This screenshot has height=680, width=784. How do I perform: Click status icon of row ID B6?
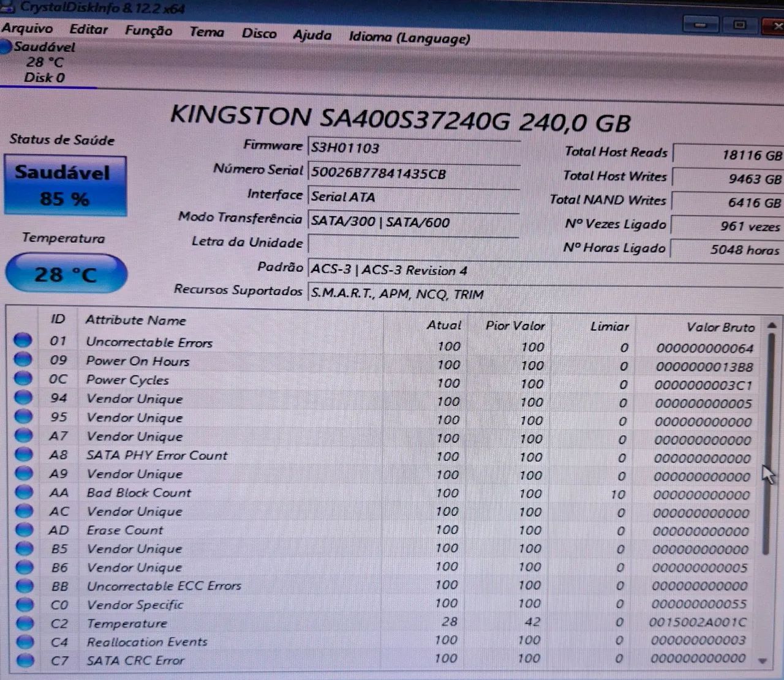point(24,567)
